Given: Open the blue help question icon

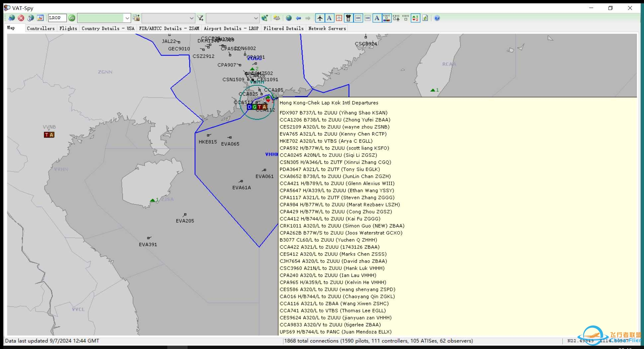Looking at the screenshot, I should [437, 18].
